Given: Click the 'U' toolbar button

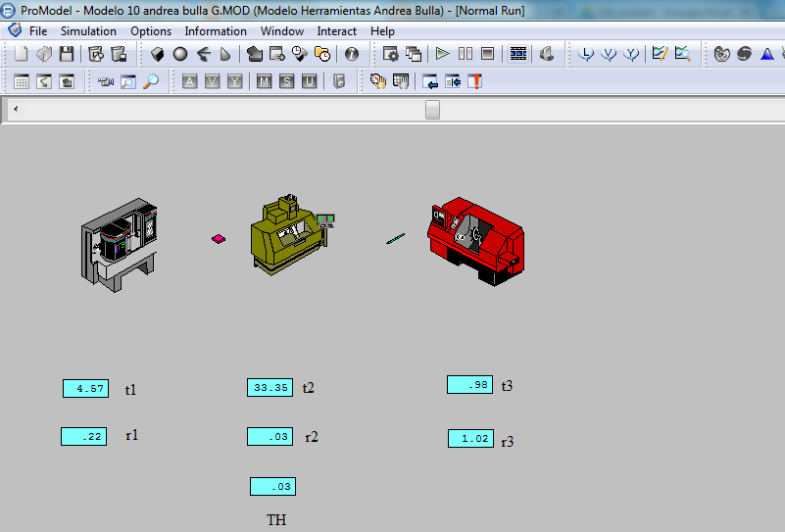Looking at the screenshot, I should pyautogui.click(x=309, y=81).
